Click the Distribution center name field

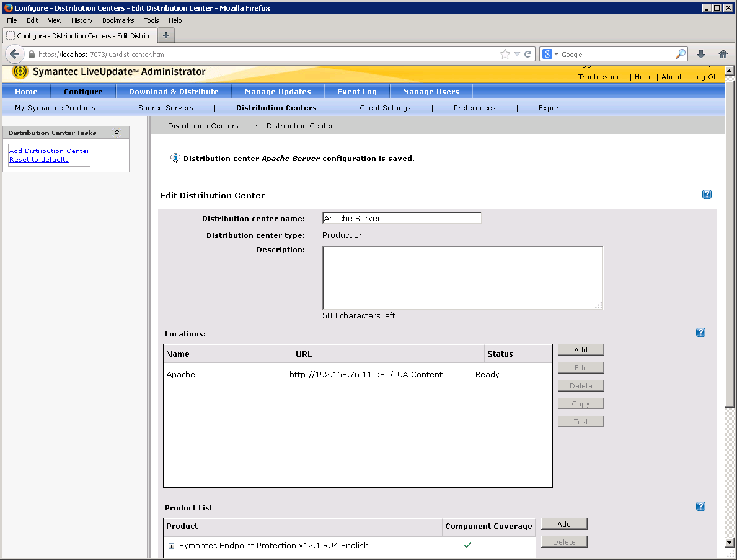[x=402, y=218]
